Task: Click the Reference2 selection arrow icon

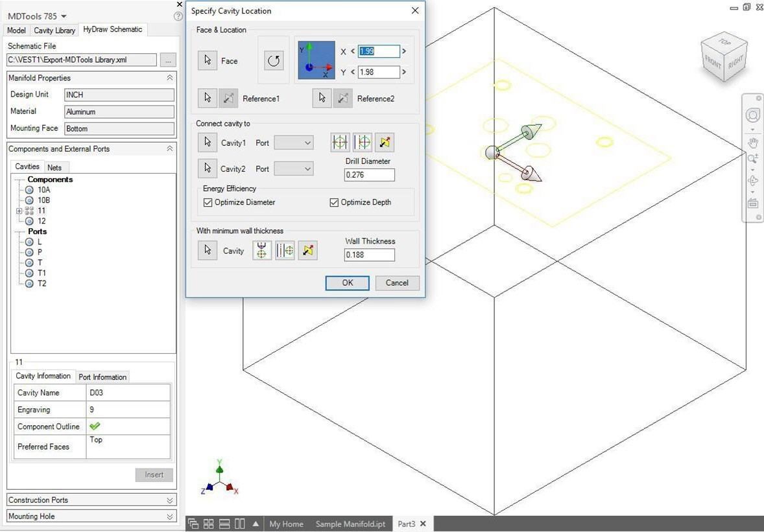Action: 322,98
